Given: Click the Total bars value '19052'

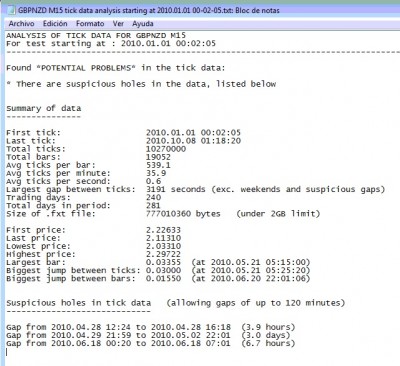Looking at the screenshot, I should [x=158, y=157].
